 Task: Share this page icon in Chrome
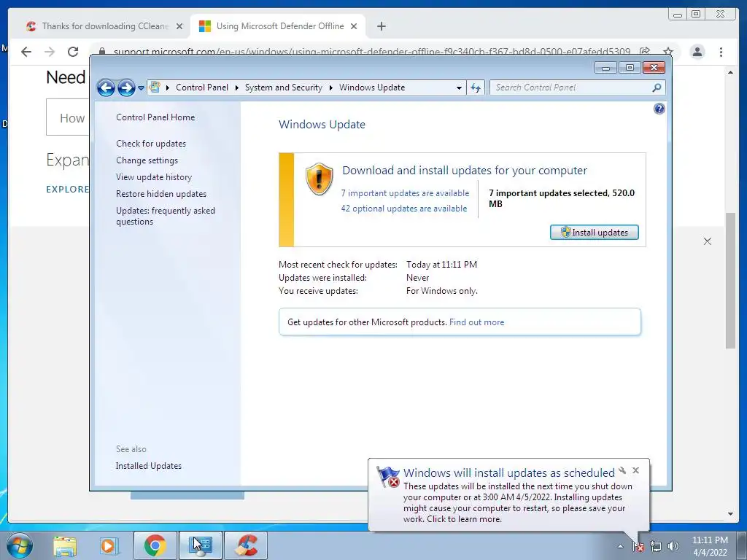click(x=645, y=52)
